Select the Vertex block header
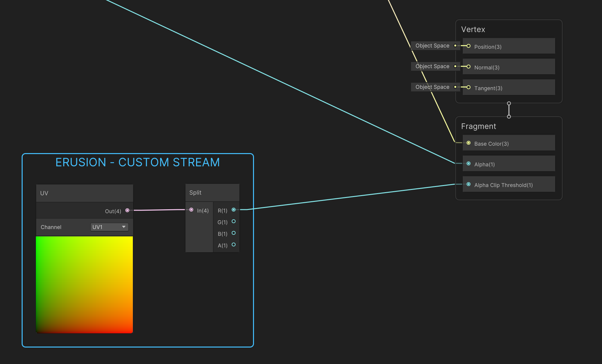Viewport: 602px width, 364px height. (x=473, y=29)
